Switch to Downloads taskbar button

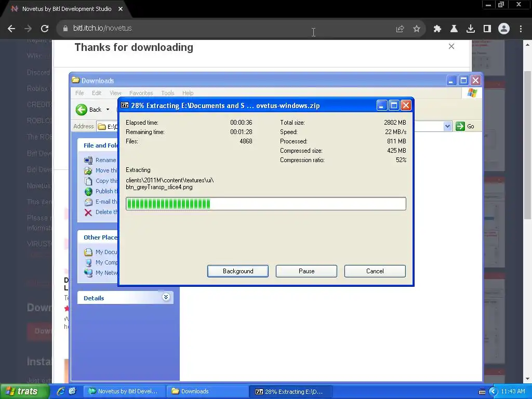coord(208,391)
